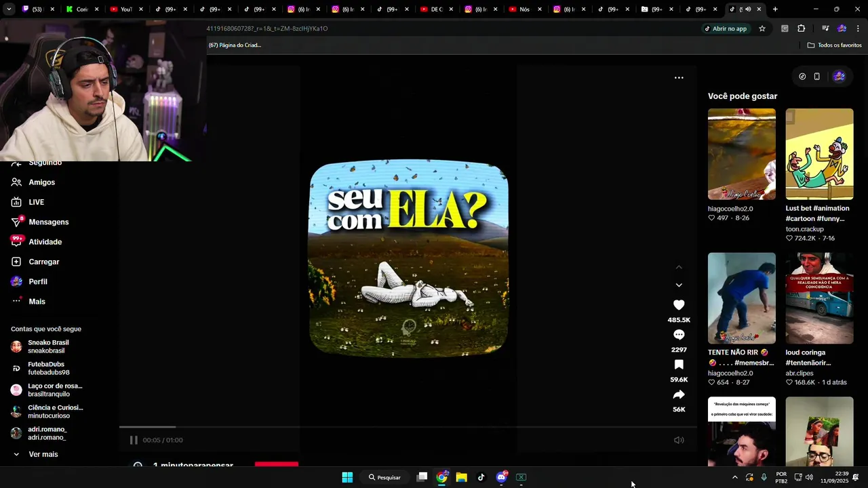Open Lust bet animation clown thumbnail

click(819, 154)
